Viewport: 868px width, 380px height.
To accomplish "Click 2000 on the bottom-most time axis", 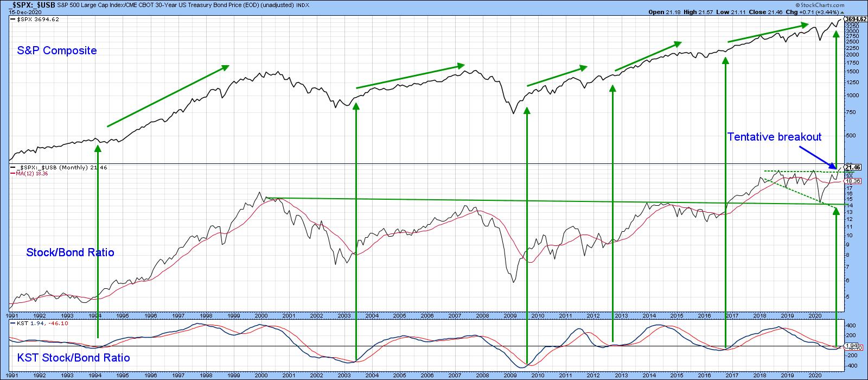I will click(260, 375).
